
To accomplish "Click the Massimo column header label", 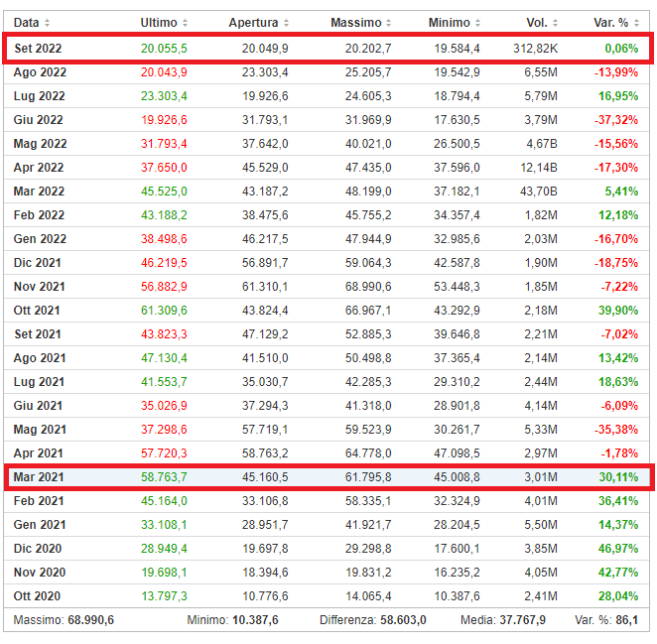I will tap(356, 23).
